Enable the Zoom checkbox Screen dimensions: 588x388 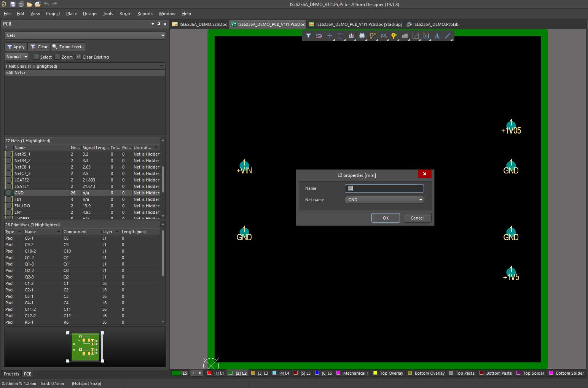tap(57, 57)
